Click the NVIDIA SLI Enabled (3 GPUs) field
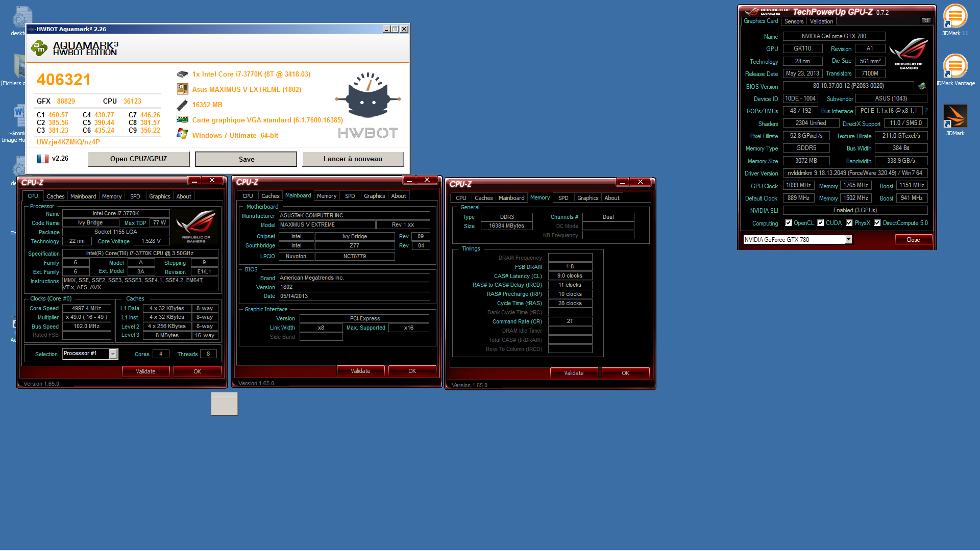 click(x=855, y=210)
